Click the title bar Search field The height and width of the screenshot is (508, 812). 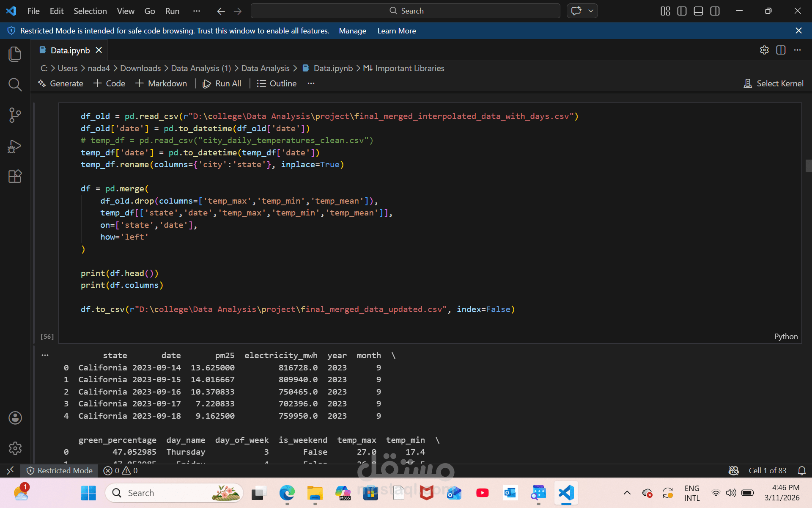(405, 11)
